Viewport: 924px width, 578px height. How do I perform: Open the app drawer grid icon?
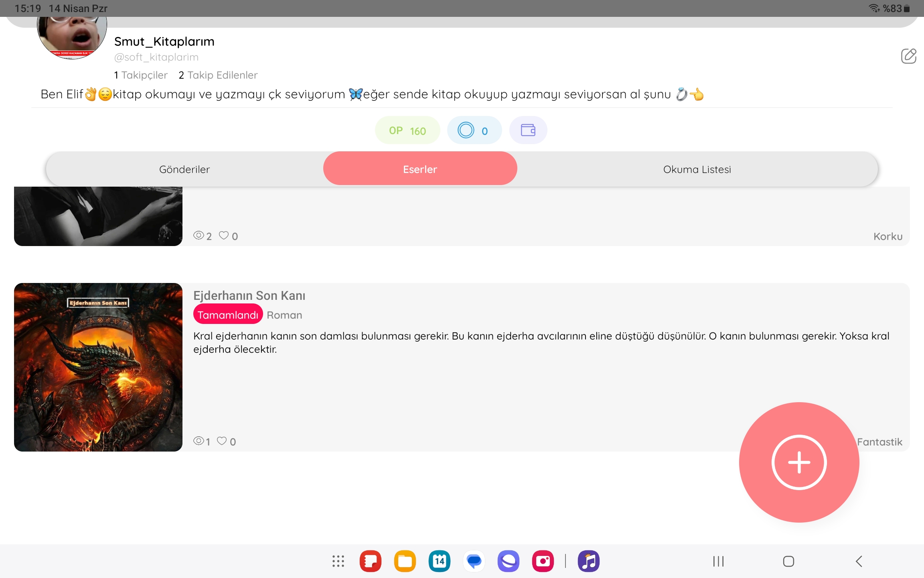338,561
